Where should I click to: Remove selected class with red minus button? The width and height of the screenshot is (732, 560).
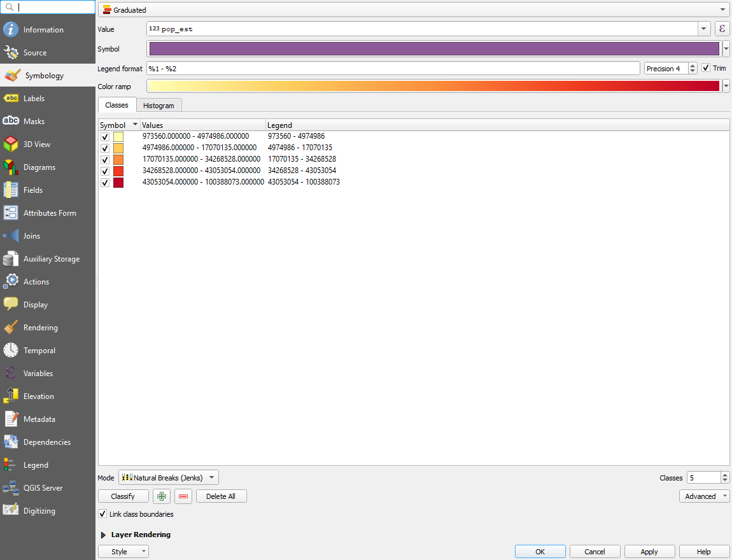tap(183, 496)
